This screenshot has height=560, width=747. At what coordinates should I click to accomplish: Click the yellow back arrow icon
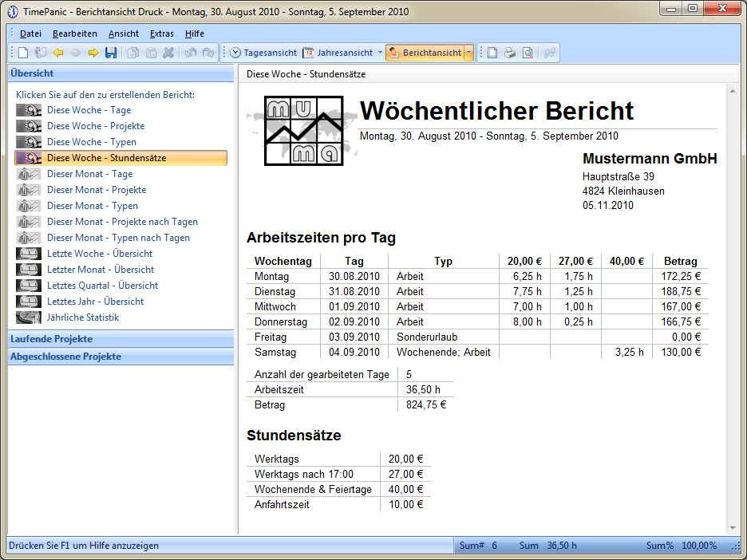point(58,53)
